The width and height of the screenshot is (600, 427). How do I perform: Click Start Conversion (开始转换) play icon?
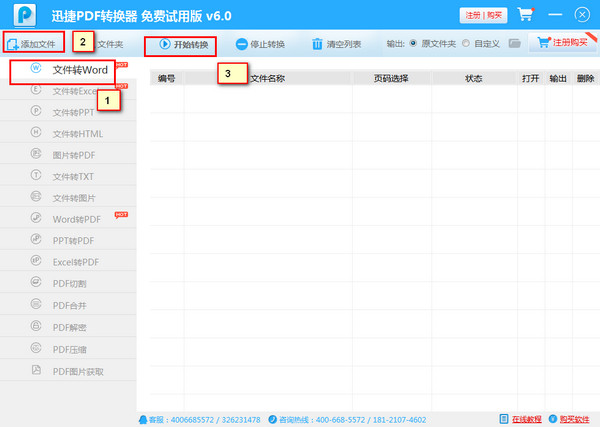point(165,44)
